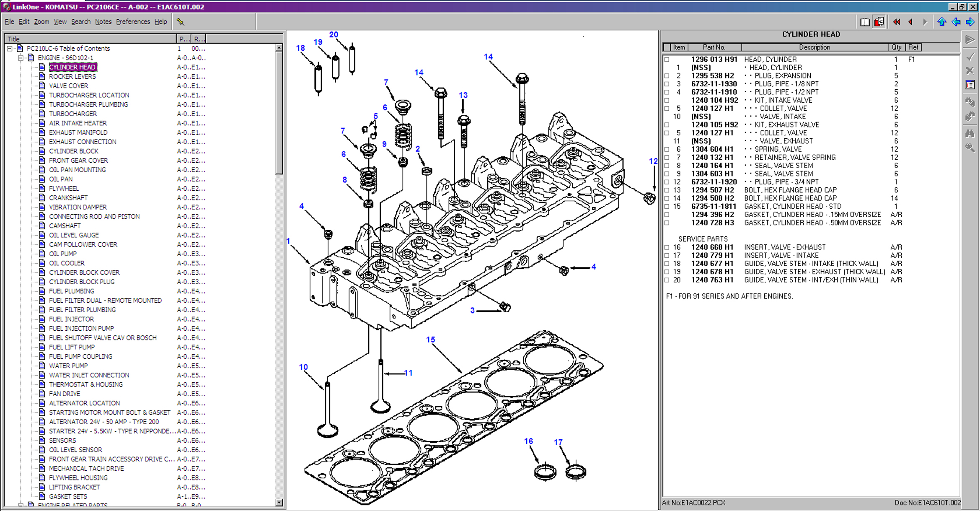Click the blue left arrow icon
Viewport: 980px width, 511px height.
click(x=956, y=22)
